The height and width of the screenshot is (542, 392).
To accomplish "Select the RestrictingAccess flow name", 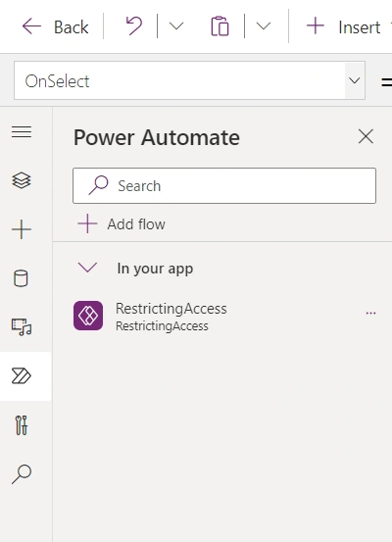I will tap(171, 309).
